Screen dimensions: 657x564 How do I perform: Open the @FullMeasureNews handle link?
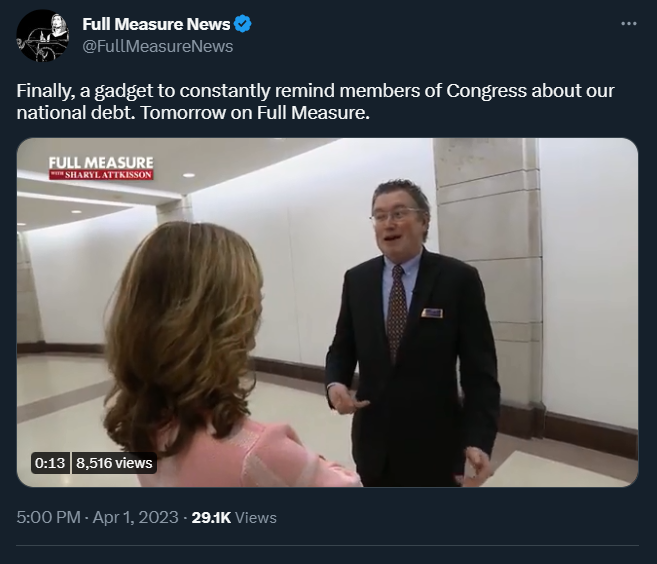tap(158, 46)
